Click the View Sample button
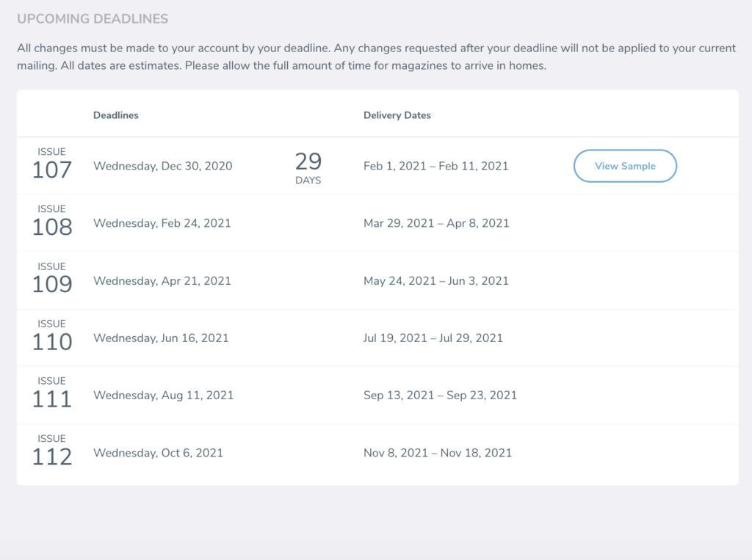 tap(625, 166)
